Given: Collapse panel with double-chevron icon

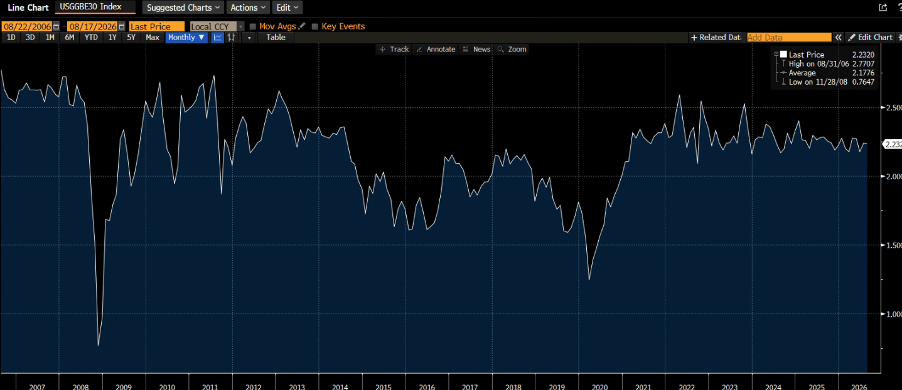Looking at the screenshot, I should tap(839, 37).
